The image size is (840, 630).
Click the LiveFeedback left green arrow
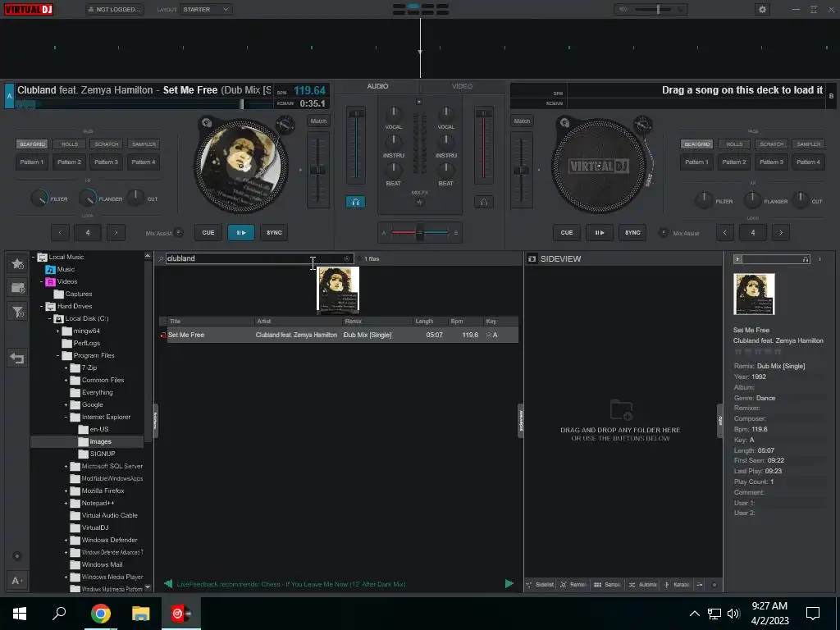click(x=168, y=584)
